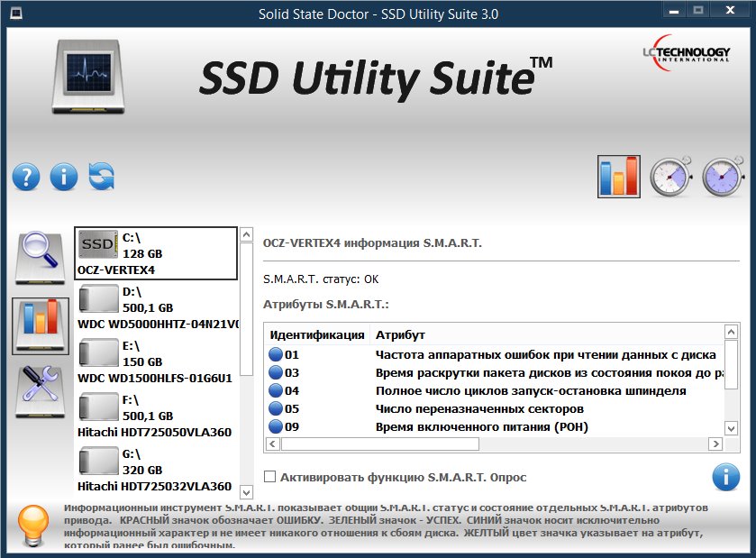
Task: Minimize the Solid State Doctor window
Action: pyautogui.click(x=674, y=11)
